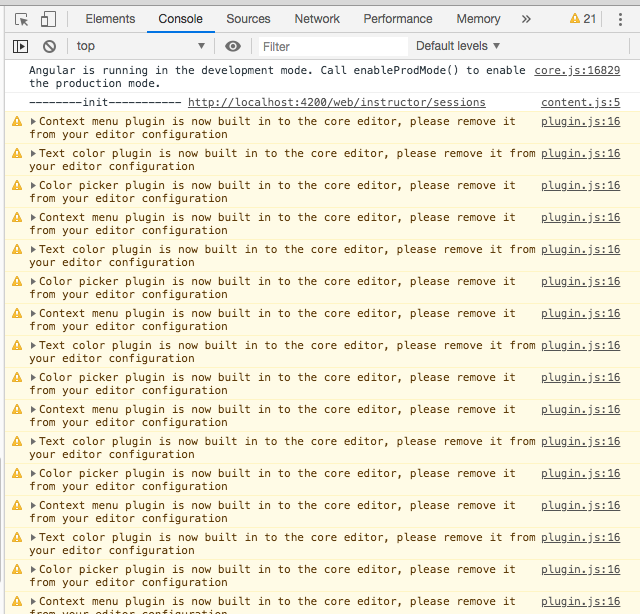Open the Elements tab

[110, 19]
